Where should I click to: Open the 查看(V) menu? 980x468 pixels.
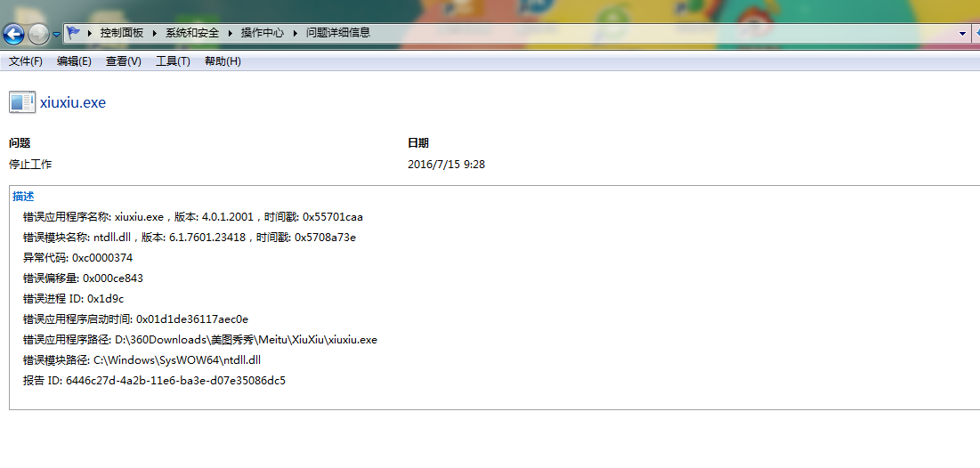[x=123, y=61]
